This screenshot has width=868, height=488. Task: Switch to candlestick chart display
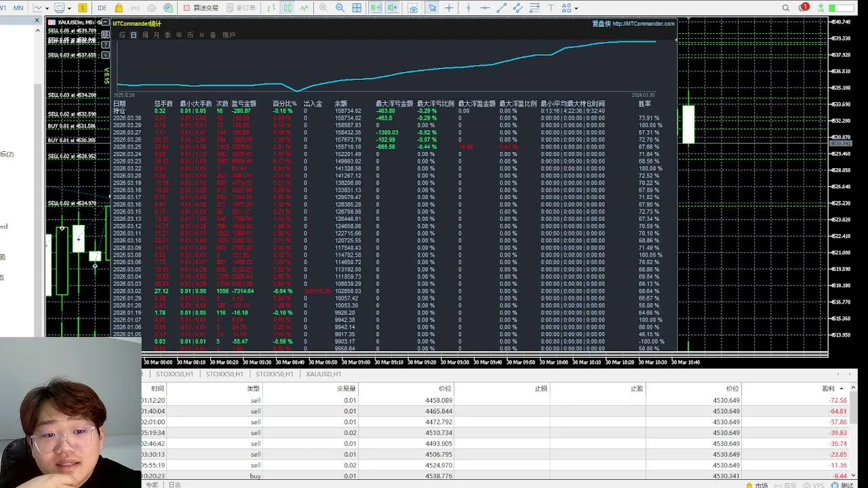point(288,8)
